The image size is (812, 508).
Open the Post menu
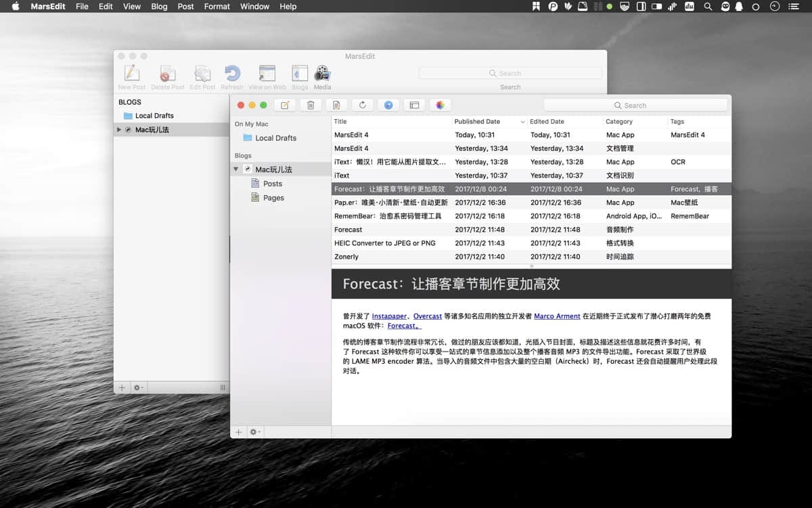(x=185, y=6)
